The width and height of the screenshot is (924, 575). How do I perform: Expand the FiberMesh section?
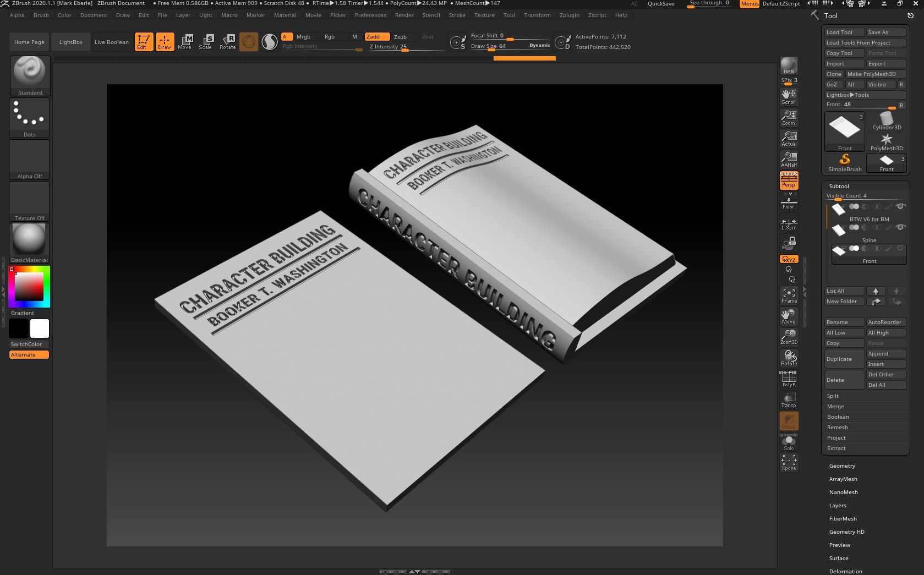coord(843,519)
